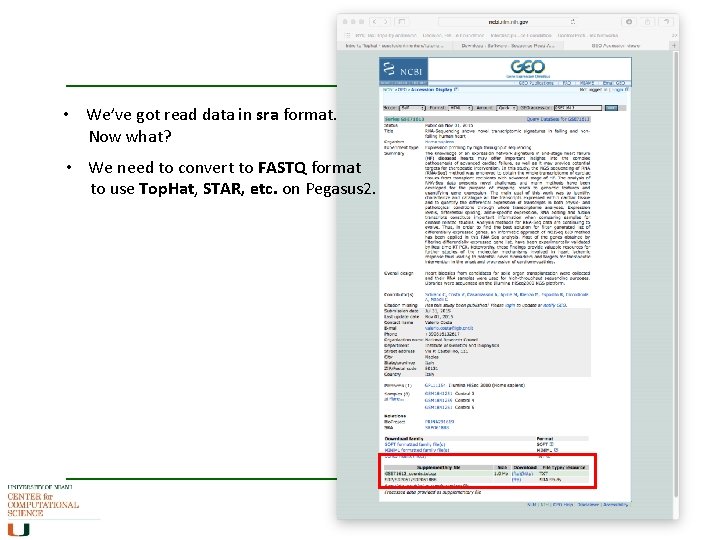Viewport: 720px width, 540px height.
Task: Click the Safari share button
Action: 647,22
